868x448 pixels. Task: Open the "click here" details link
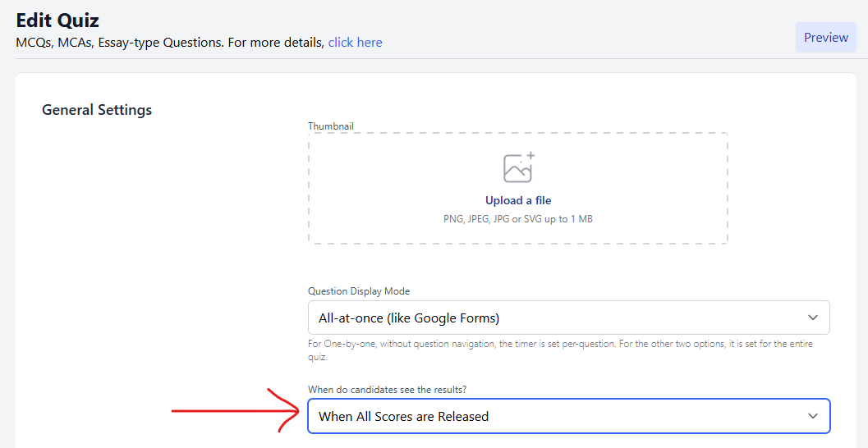click(x=355, y=43)
